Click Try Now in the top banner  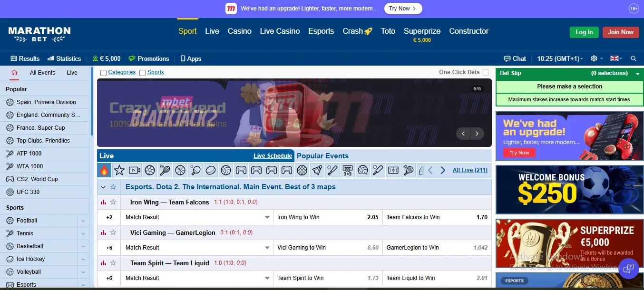(x=402, y=9)
